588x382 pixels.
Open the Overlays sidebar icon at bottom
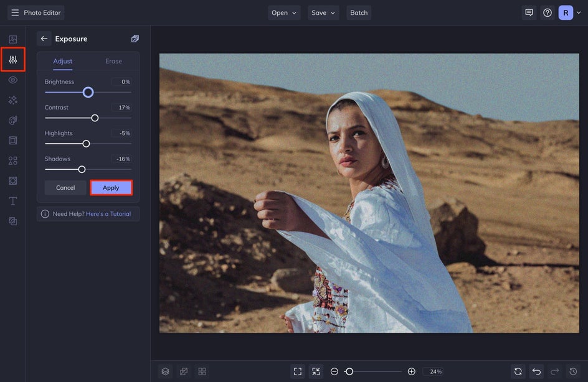point(12,221)
